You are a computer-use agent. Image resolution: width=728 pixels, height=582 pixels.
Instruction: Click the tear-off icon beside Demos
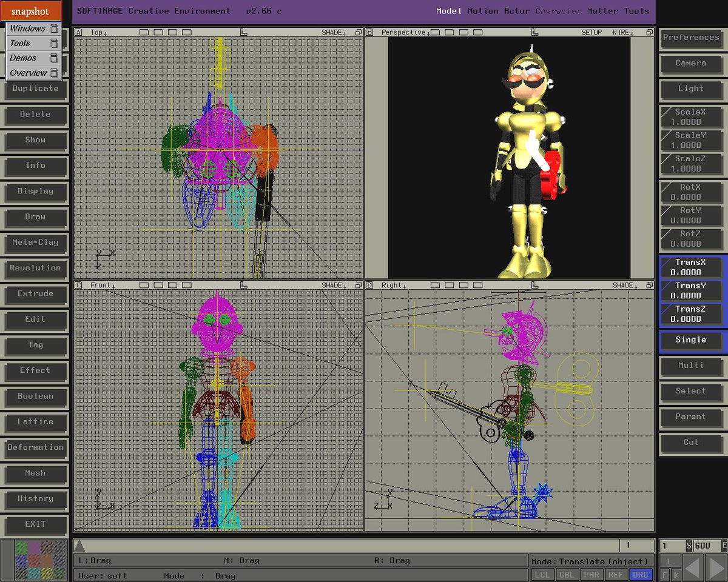[54, 58]
